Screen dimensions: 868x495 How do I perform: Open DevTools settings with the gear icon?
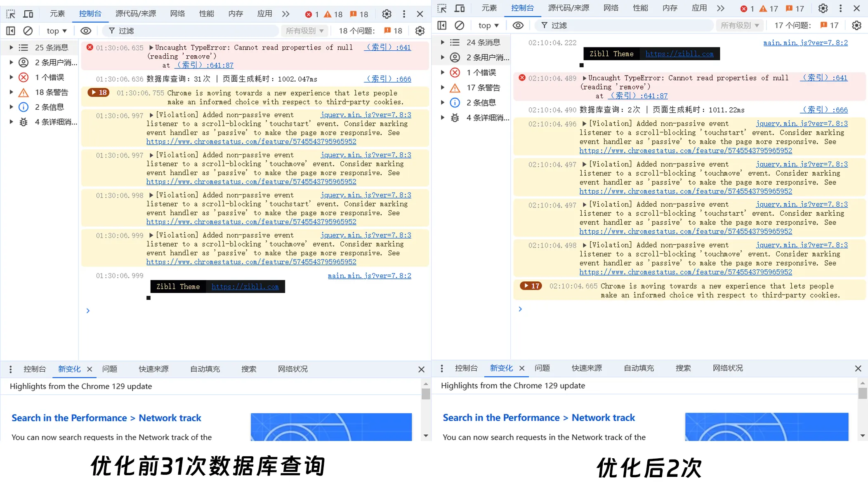(387, 14)
